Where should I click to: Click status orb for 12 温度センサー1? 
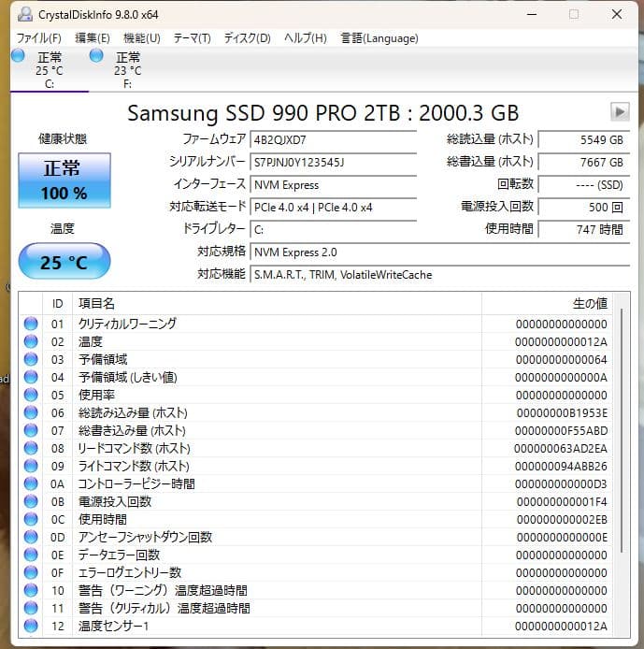[31, 627]
